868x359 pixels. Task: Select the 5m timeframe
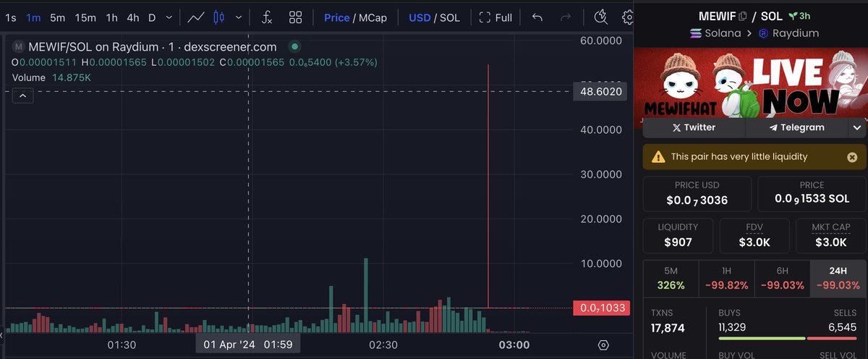(x=58, y=17)
